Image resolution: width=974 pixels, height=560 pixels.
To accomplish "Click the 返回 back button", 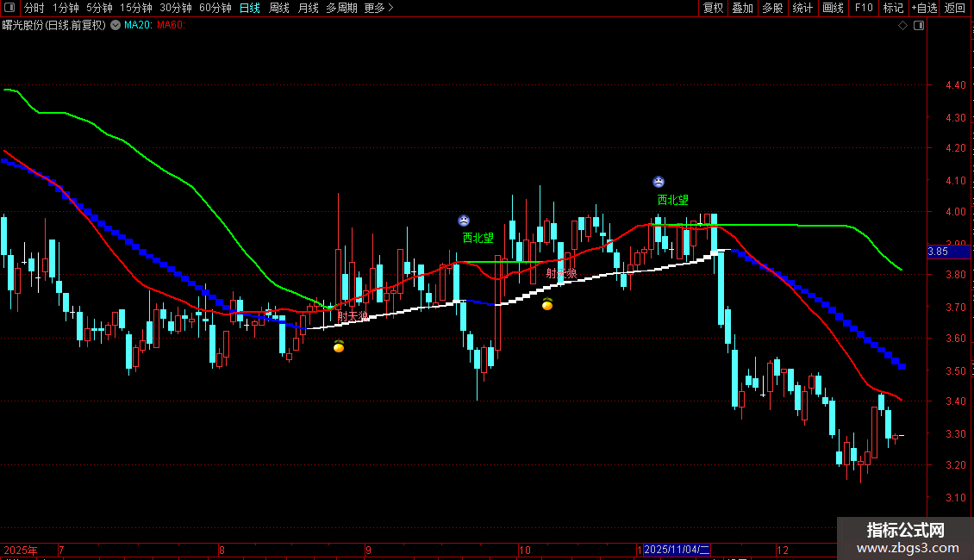I will coord(955,8).
